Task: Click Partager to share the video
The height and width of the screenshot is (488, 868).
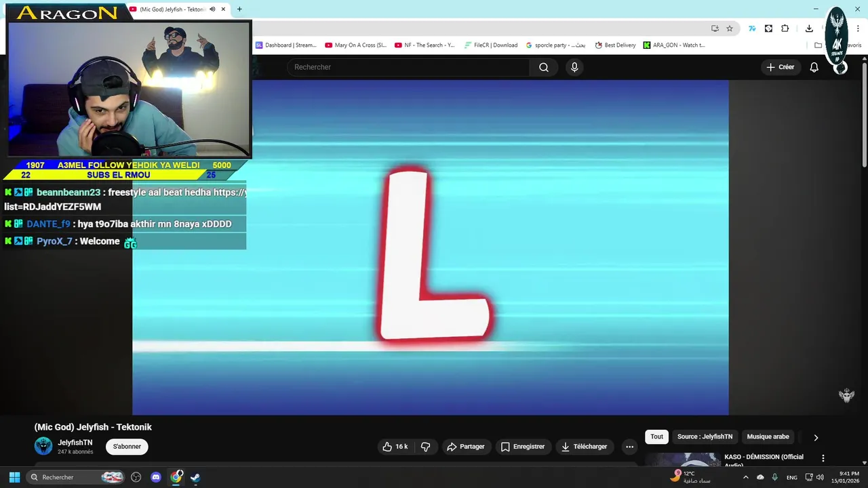Action: click(466, 447)
